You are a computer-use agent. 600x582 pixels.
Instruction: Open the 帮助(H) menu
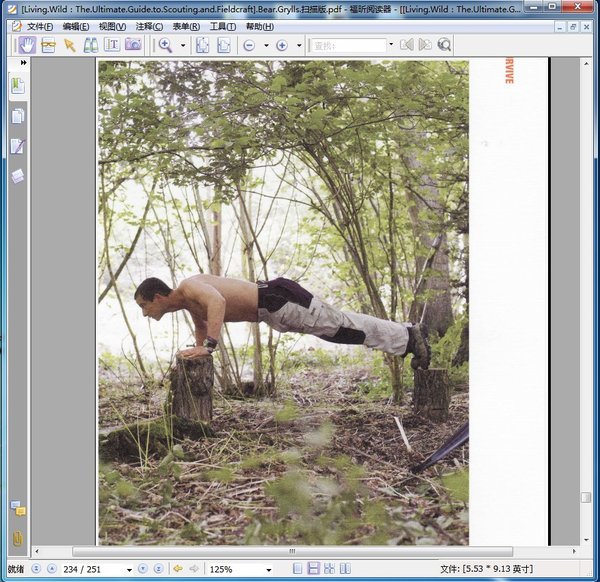[259, 26]
